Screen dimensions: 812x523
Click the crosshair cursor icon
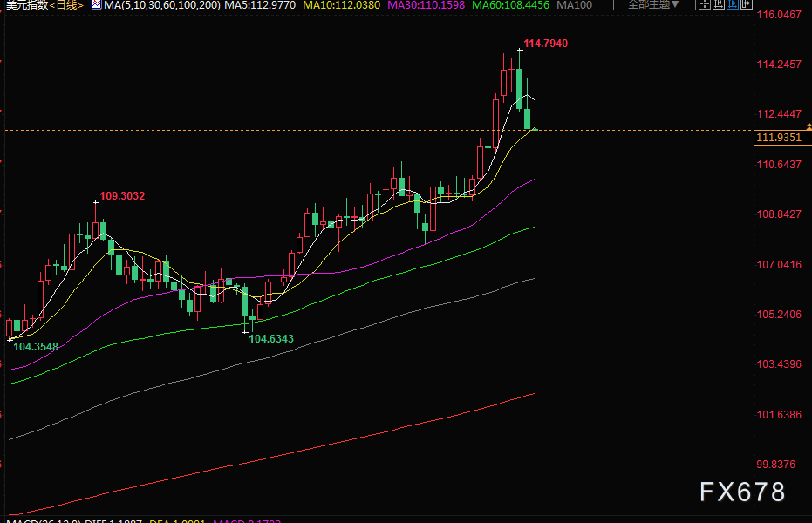(x=705, y=4)
